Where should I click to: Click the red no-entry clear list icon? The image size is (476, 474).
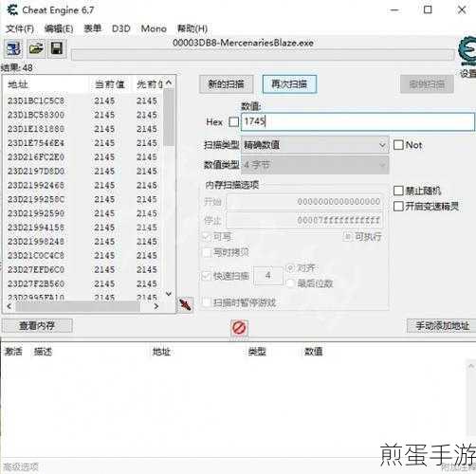pos(239,328)
